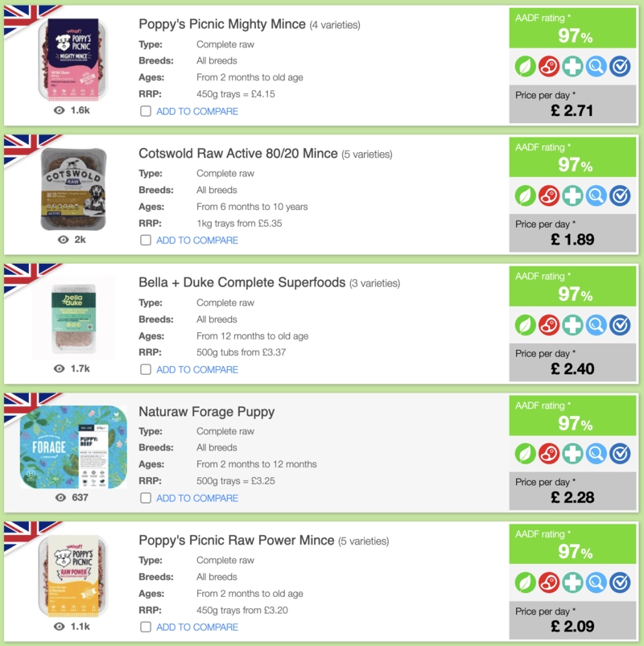This screenshot has width=644, height=646.
Task: Open Cotswold Raw Active 80/20 Mince title
Action: pos(238,154)
